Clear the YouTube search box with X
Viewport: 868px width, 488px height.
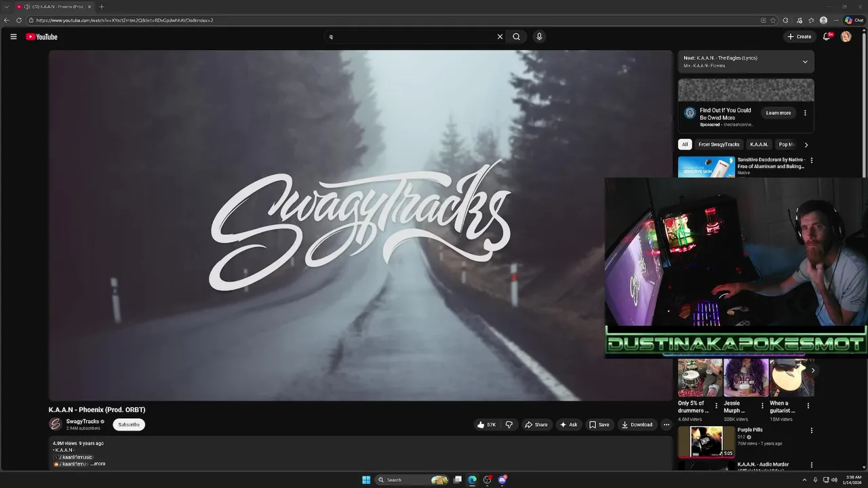[x=500, y=37]
